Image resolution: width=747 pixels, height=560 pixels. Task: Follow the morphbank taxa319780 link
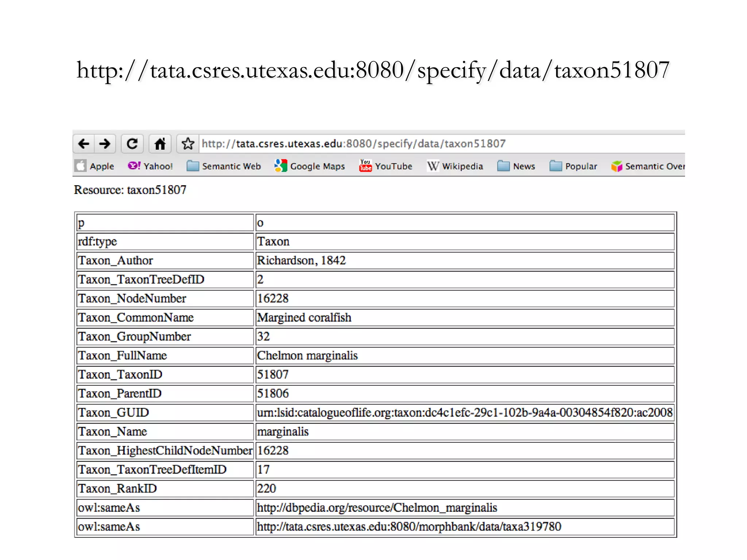[409, 526]
